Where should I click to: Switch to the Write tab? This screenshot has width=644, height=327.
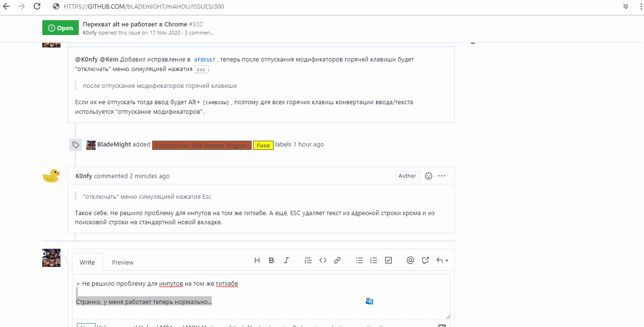coord(87,263)
